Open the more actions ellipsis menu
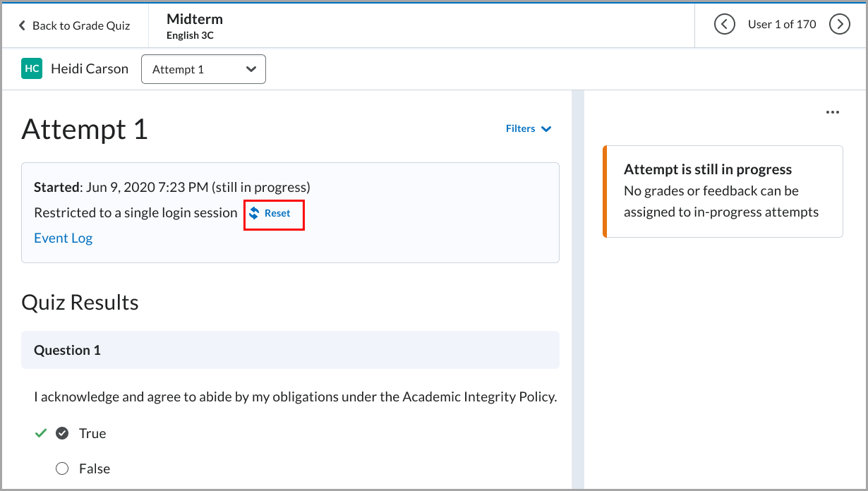 pos(833,111)
